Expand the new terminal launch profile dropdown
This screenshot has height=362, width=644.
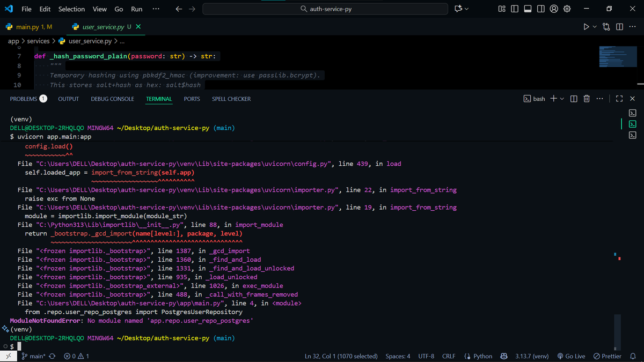(x=562, y=99)
